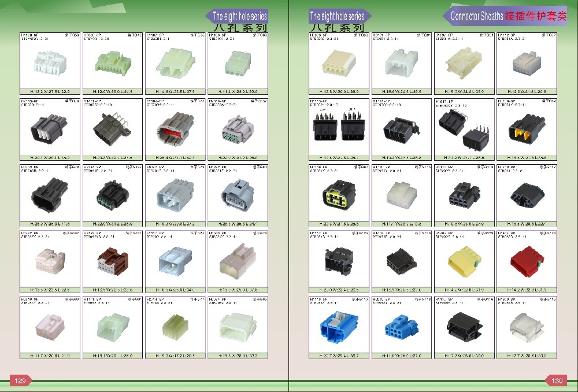Open the small olive-green connector image
Viewport: 578px width, 392px height.
(175, 326)
